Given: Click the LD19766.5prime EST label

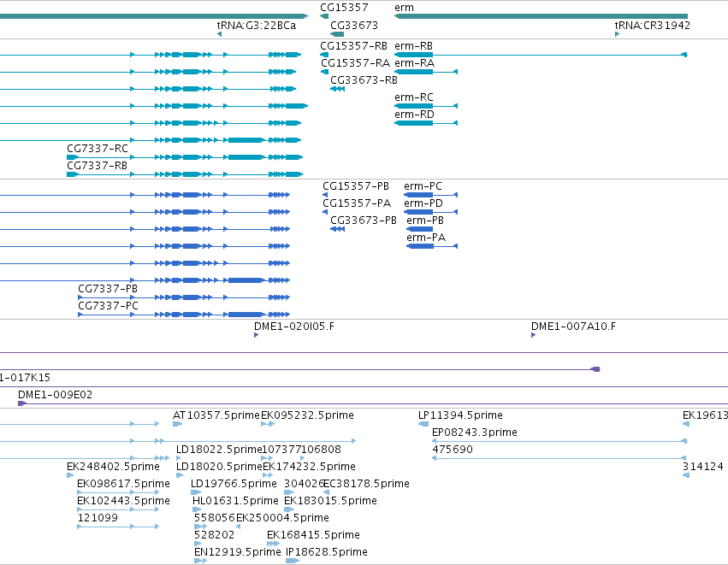Looking at the screenshot, I should 234,484.
